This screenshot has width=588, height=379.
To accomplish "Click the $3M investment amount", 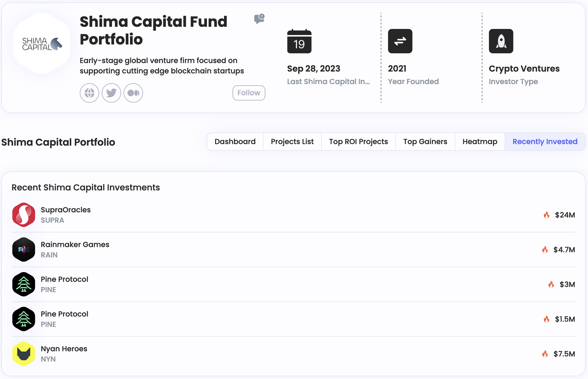I will pos(567,285).
